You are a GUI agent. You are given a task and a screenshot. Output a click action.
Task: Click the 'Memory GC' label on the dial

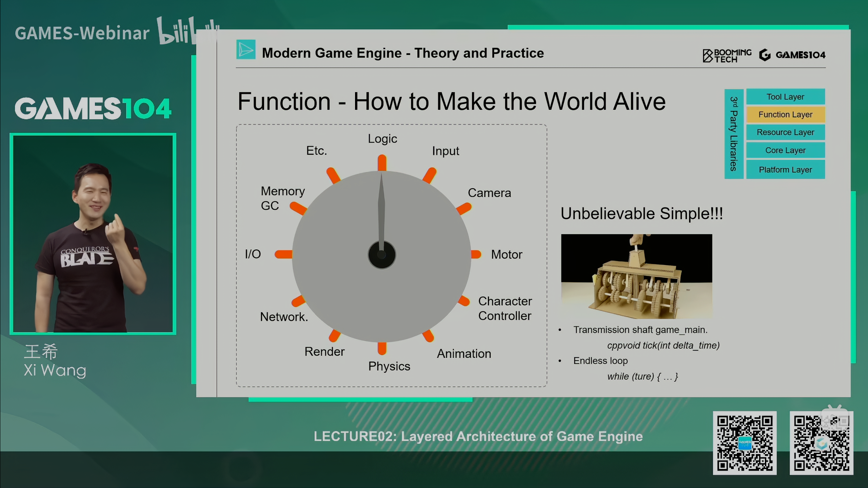pyautogui.click(x=282, y=198)
